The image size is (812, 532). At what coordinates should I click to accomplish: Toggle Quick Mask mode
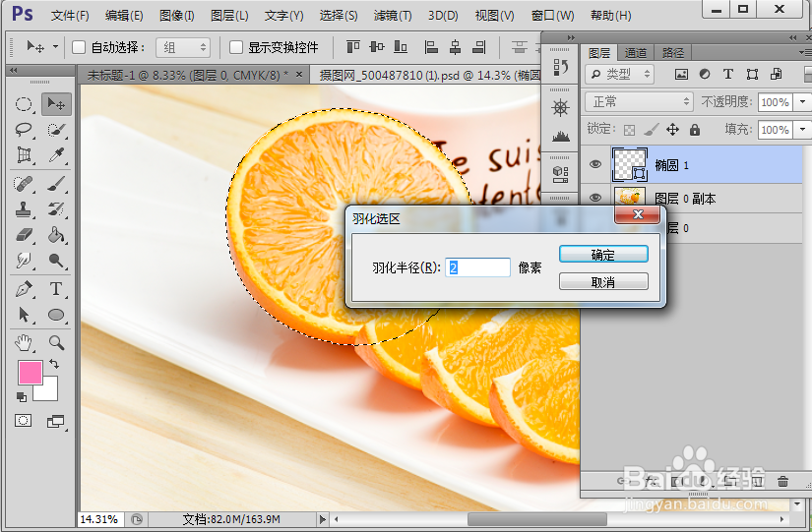point(23,421)
